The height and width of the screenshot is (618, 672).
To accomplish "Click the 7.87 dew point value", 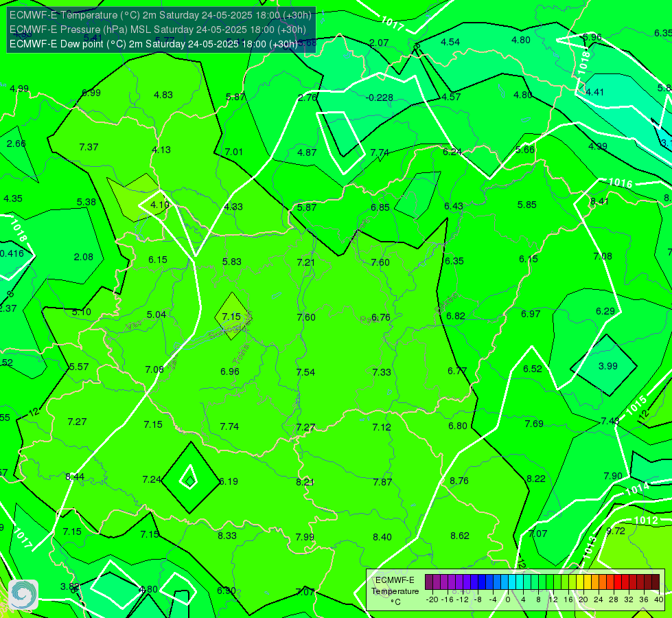I will tap(382, 482).
